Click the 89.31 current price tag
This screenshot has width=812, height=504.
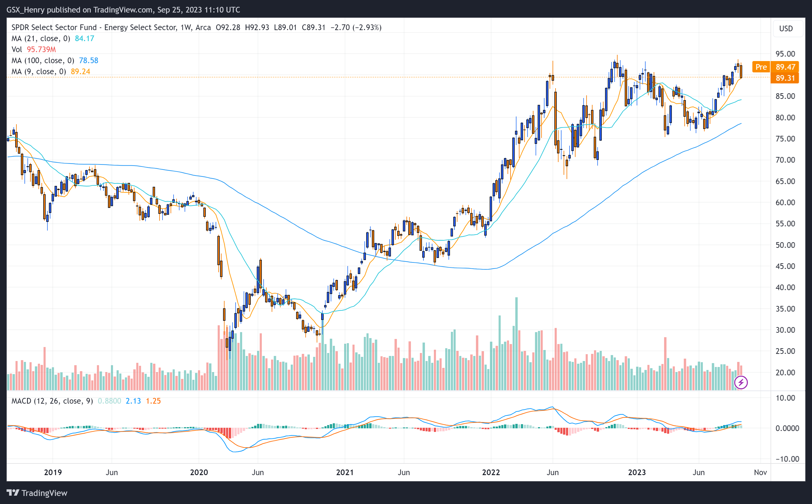[x=785, y=78]
